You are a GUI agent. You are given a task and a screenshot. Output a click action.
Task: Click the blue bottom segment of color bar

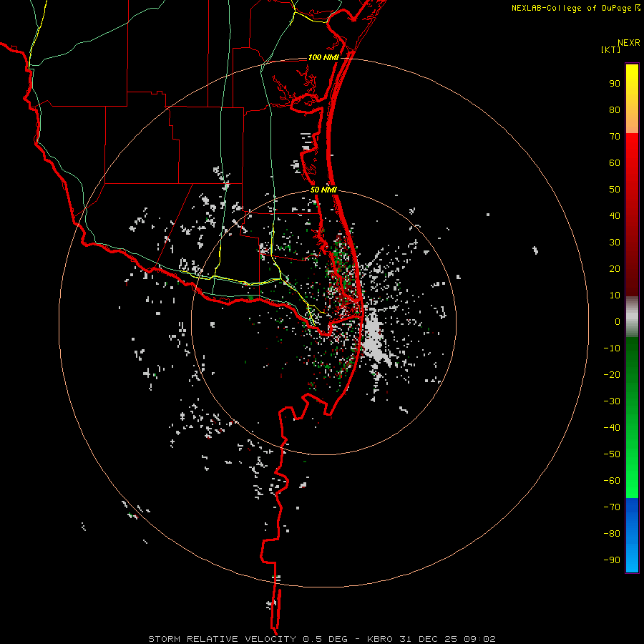(x=632, y=535)
